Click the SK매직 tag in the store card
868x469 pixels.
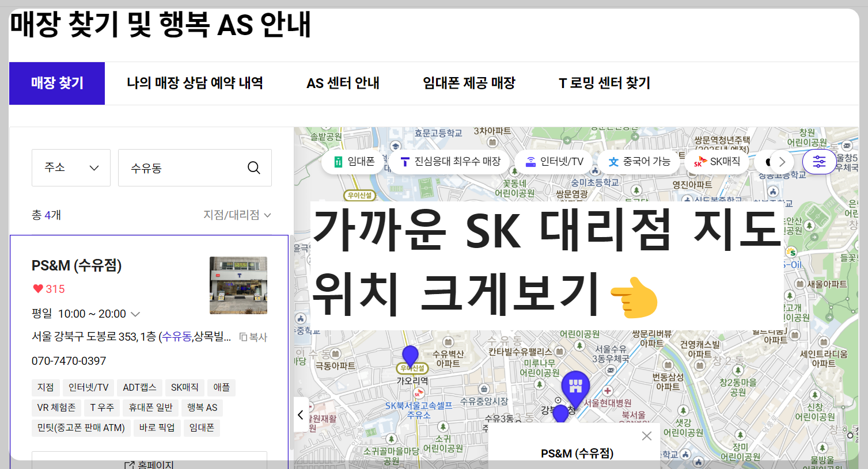[184, 387]
